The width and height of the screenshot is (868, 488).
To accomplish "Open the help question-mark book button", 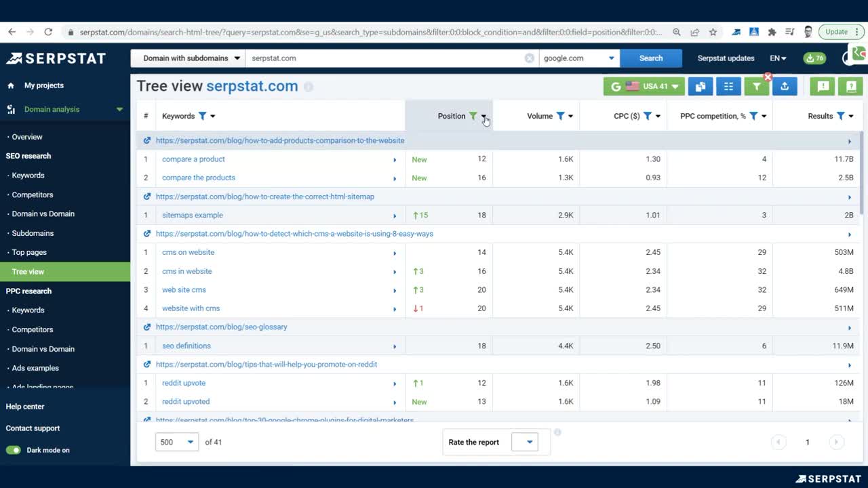I will click(850, 86).
